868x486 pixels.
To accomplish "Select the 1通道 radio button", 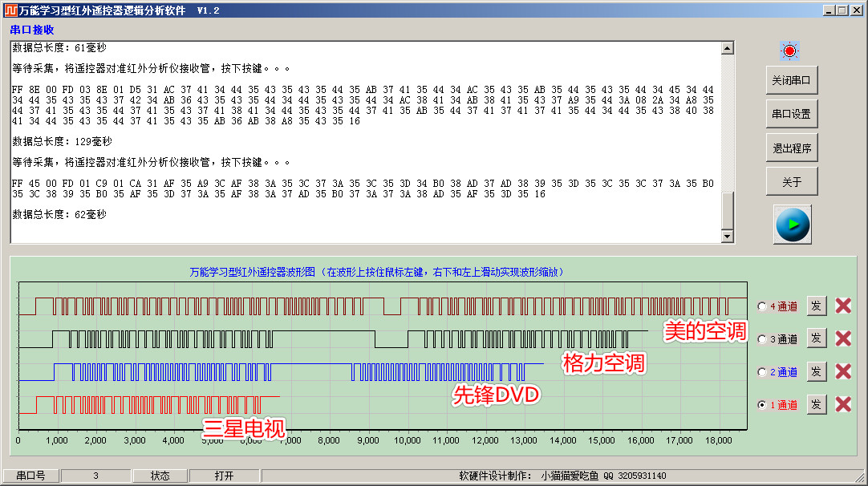I will point(762,405).
